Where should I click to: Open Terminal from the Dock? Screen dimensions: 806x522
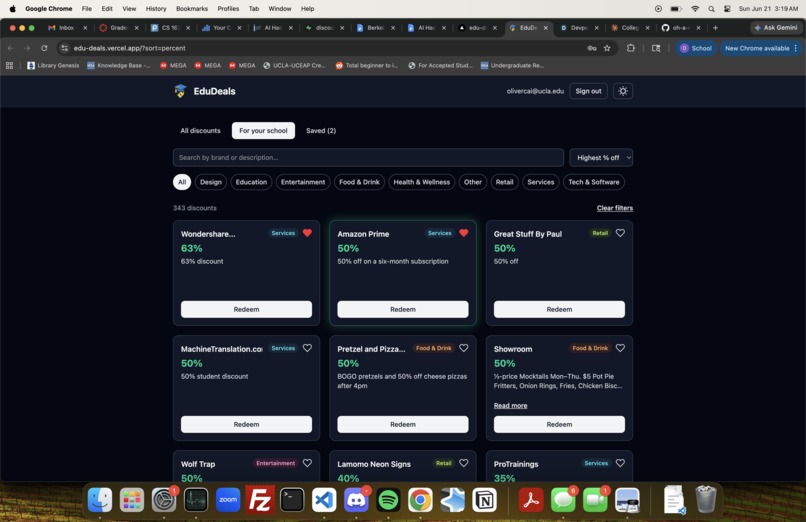[x=292, y=499]
